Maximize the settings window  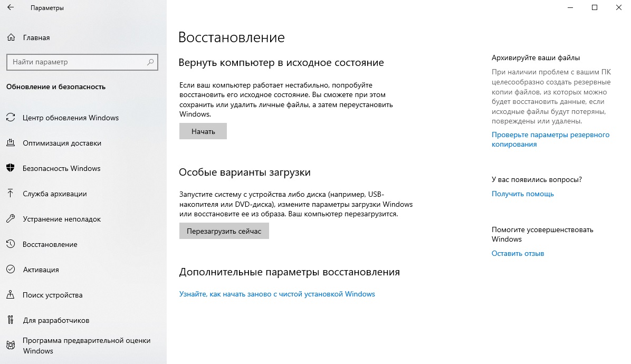pyautogui.click(x=595, y=7)
